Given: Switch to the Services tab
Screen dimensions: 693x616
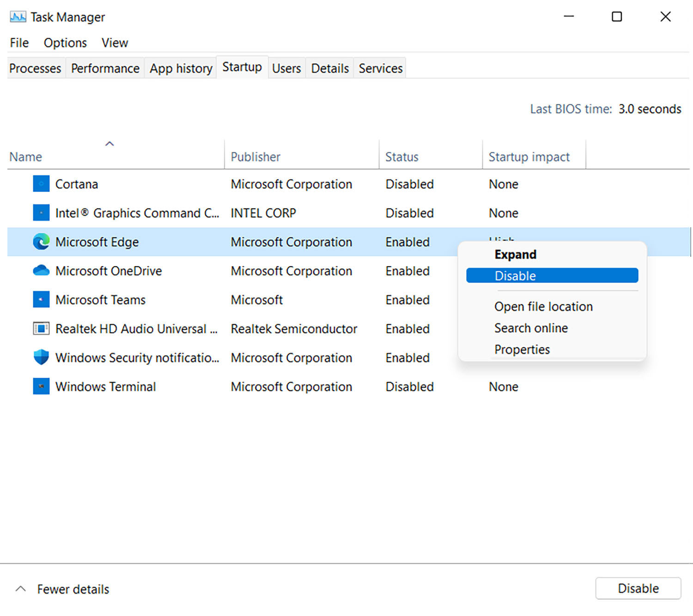Looking at the screenshot, I should coord(381,68).
